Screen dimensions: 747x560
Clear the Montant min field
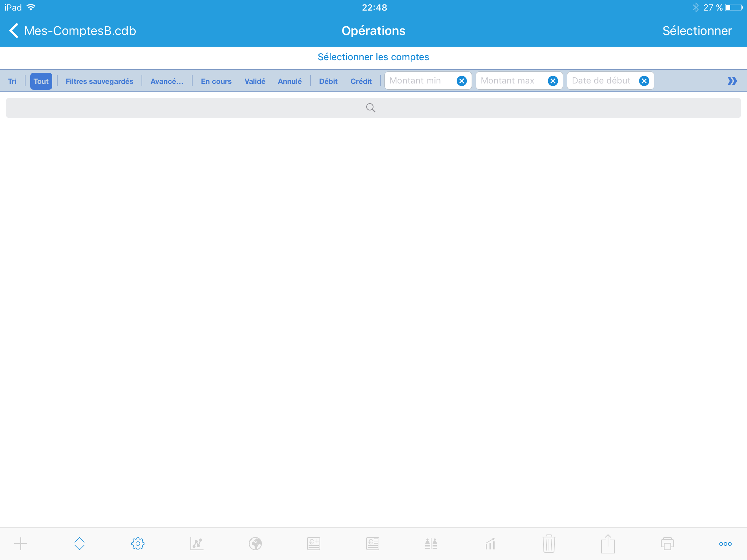(x=462, y=81)
